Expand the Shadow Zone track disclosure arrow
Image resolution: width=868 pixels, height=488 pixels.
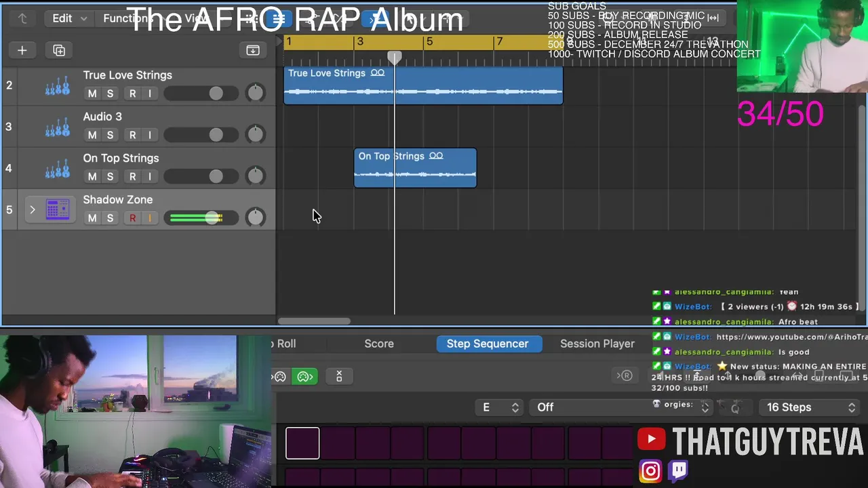(32, 209)
